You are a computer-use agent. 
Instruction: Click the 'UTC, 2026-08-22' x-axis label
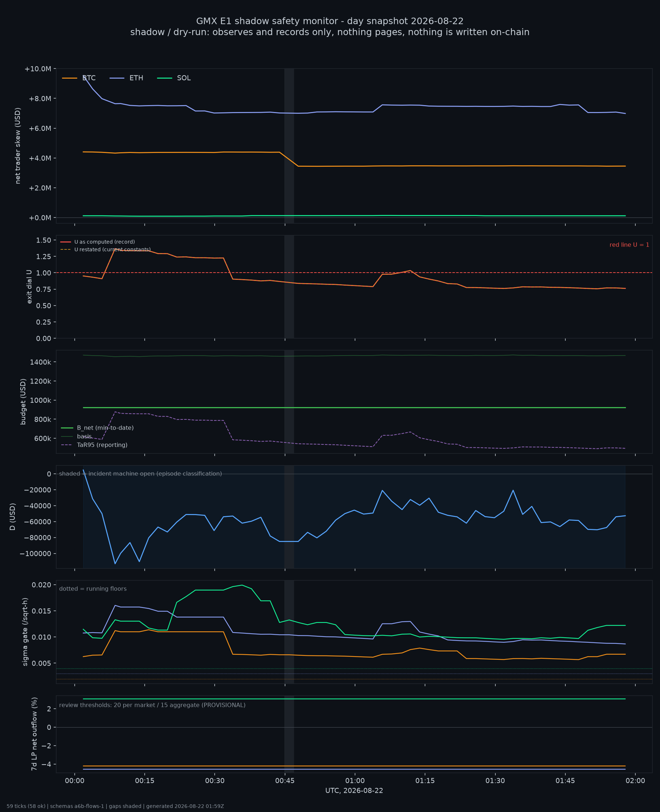tap(354, 791)
